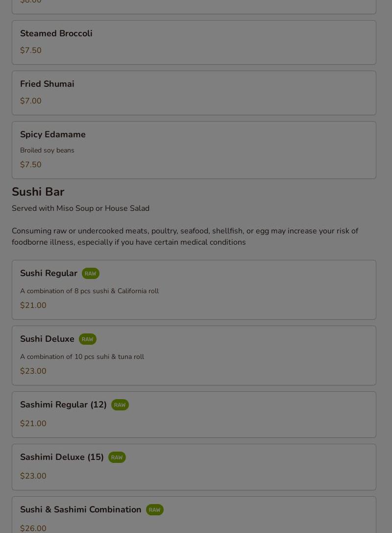Screen dimensions: 392x533
Task: Choose the Spicy Edamame item title
Action: (53, 134)
